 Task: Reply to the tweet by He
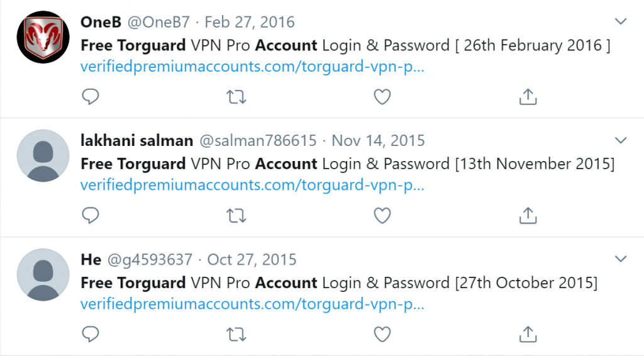pos(91,334)
